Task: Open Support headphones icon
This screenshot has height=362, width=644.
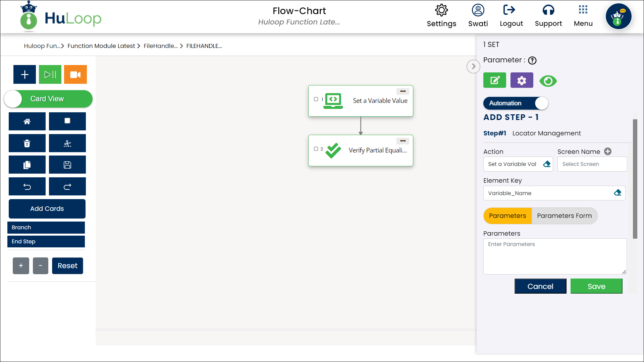Action: pyautogui.click(x=548, y=10)
